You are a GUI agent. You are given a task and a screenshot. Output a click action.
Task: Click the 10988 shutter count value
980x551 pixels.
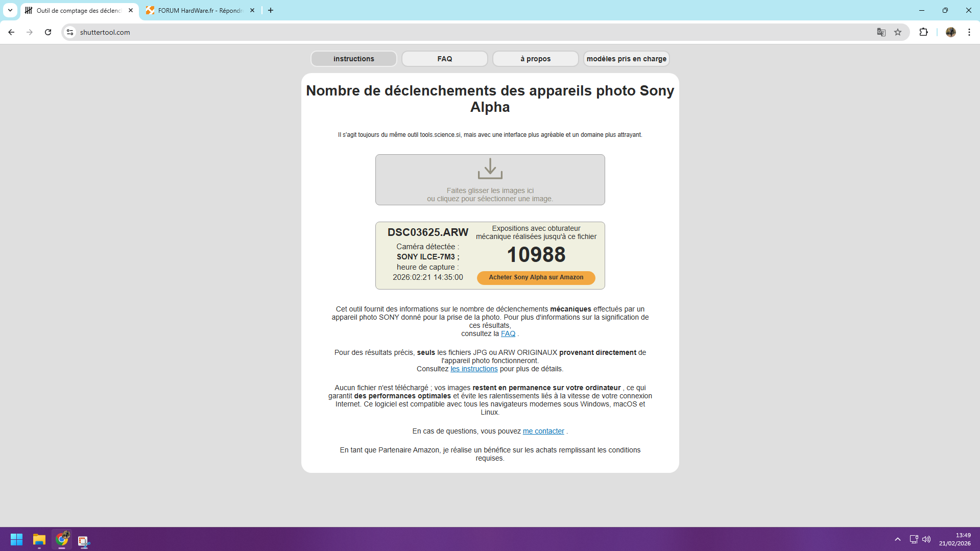click(536, 255)
